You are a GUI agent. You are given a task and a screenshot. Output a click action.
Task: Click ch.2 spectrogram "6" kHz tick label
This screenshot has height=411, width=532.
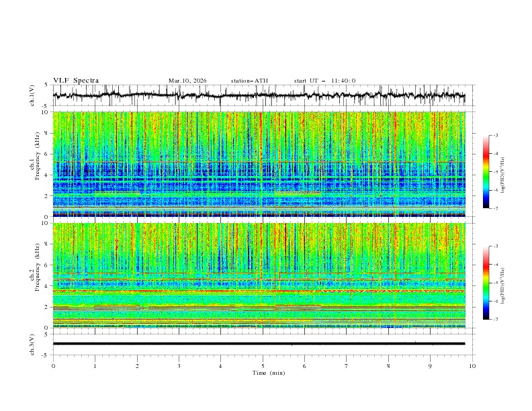click(x=47, y=265)
